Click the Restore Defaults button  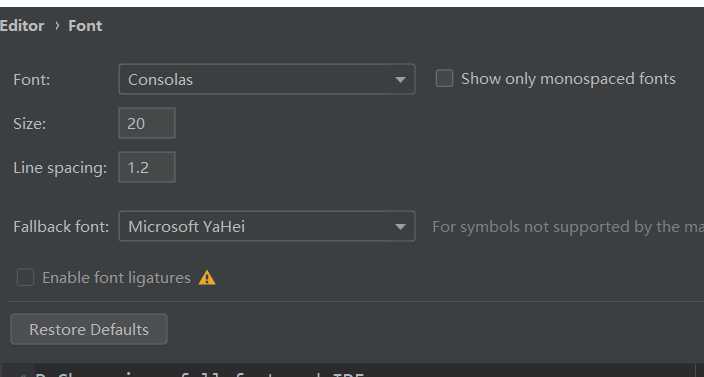tap(89, 329)
